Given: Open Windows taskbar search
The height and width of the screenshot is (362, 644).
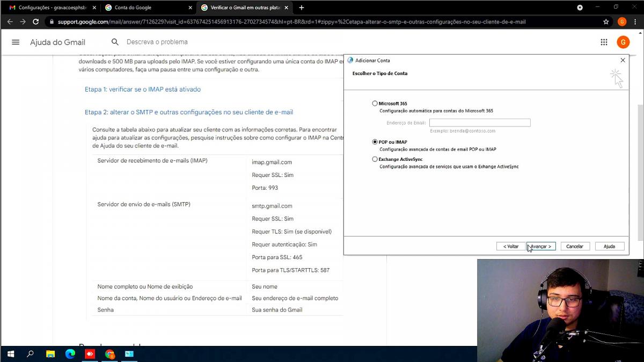Looking at the screenshot, I should [x=31, y=354].
